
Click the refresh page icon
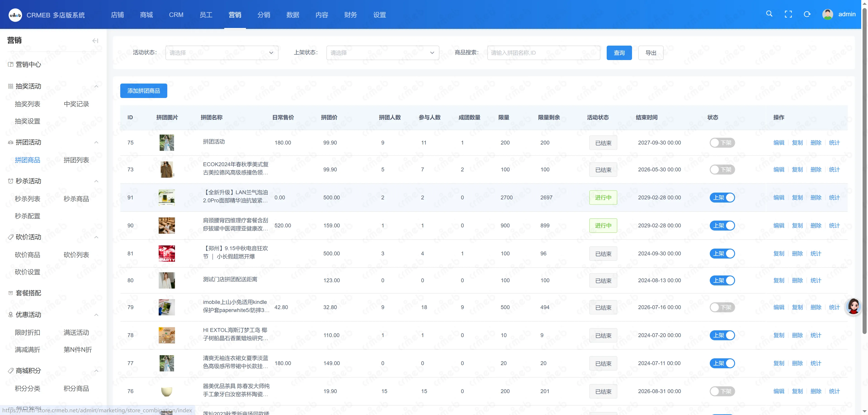point(807,14)
